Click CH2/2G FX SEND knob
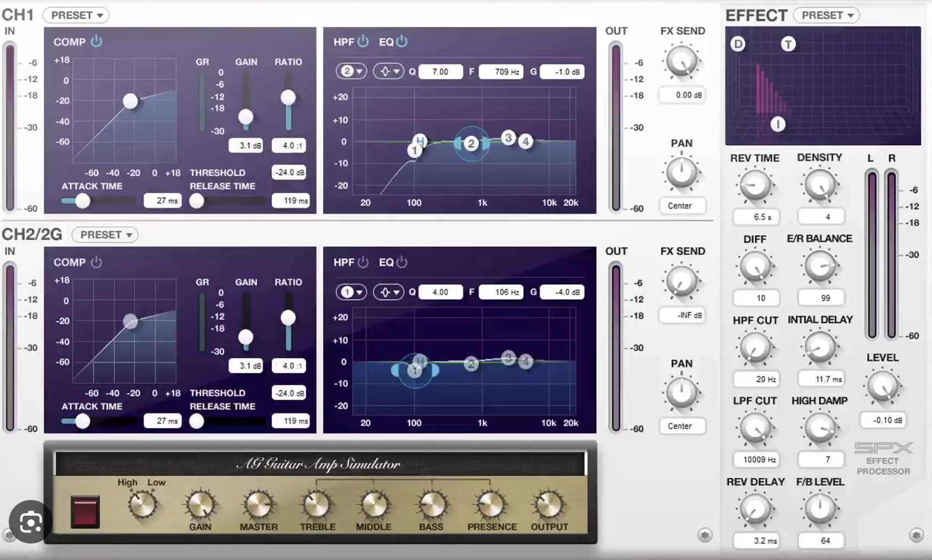Viewport: 932px width, 560px height. pos(682,281)
